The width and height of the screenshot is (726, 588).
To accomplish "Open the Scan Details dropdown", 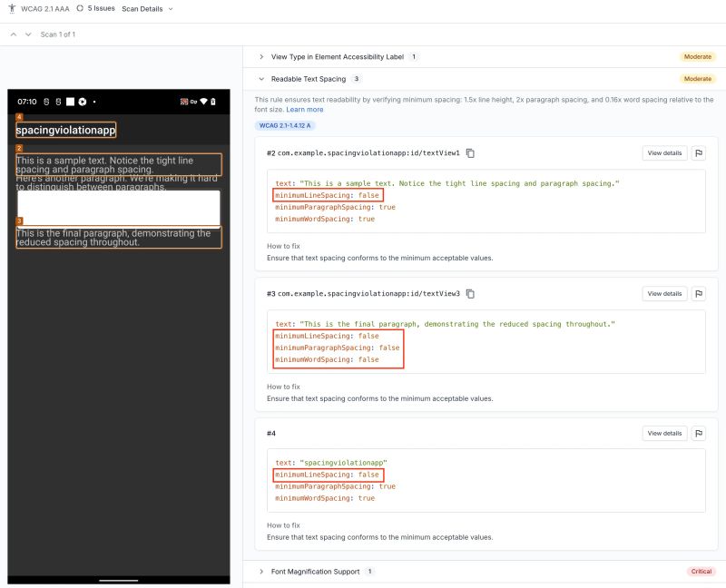I will pos(143,8).
